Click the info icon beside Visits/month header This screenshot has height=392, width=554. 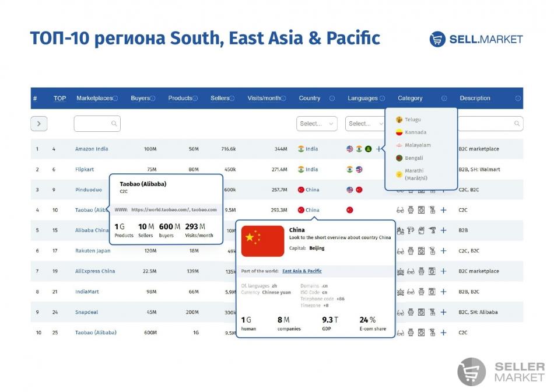283,98
